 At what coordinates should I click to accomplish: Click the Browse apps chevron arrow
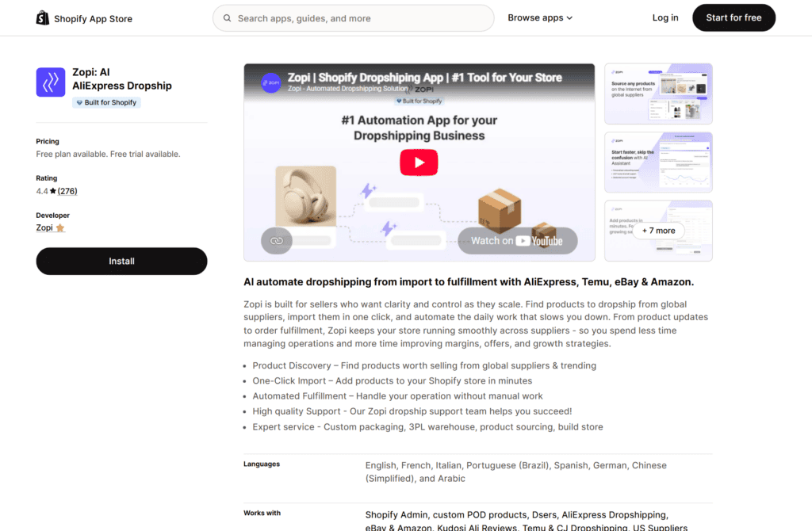click(x=569, y=18)
